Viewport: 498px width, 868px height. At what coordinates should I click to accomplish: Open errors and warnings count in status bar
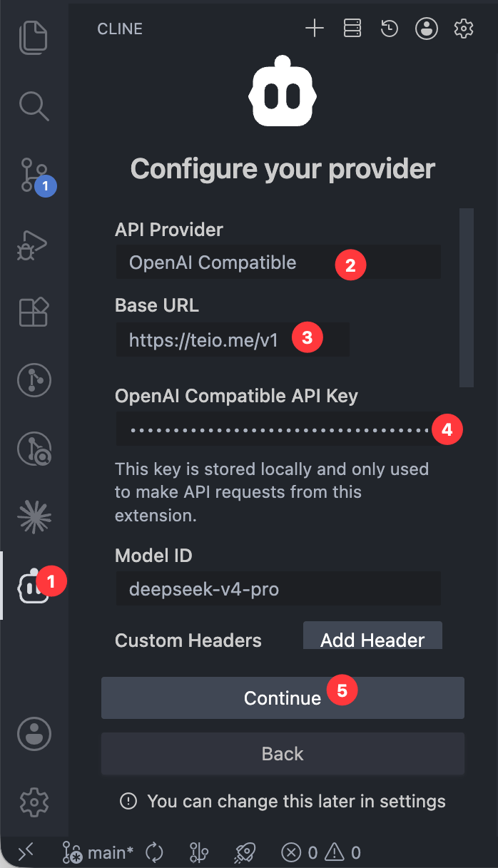click(320, 852)
